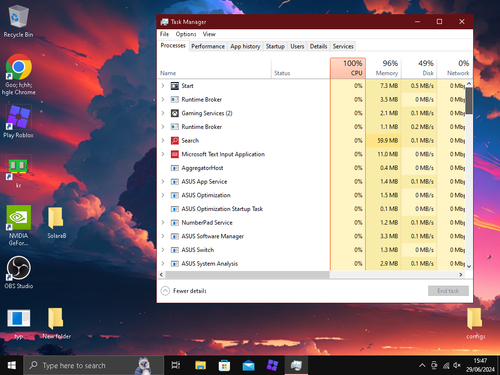Switch to the Startup tab
This screenshot has width=500, height=375.
click(275, 46)
